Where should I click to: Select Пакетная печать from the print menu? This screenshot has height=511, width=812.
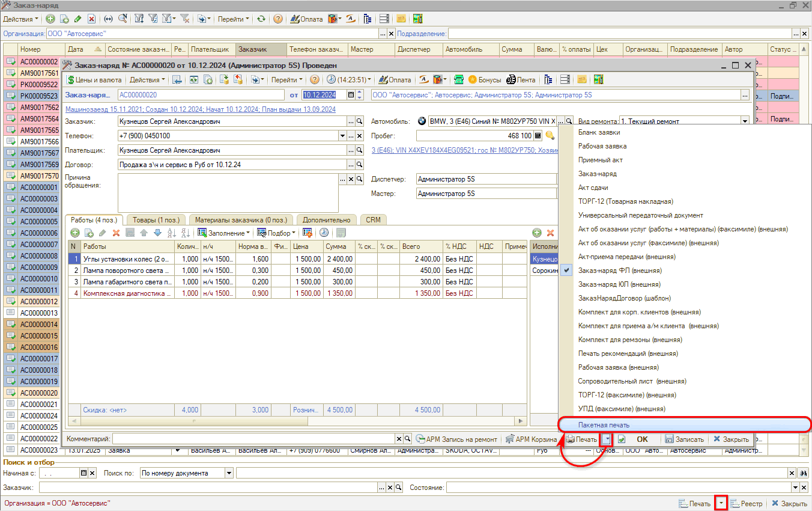coord(685,424)
